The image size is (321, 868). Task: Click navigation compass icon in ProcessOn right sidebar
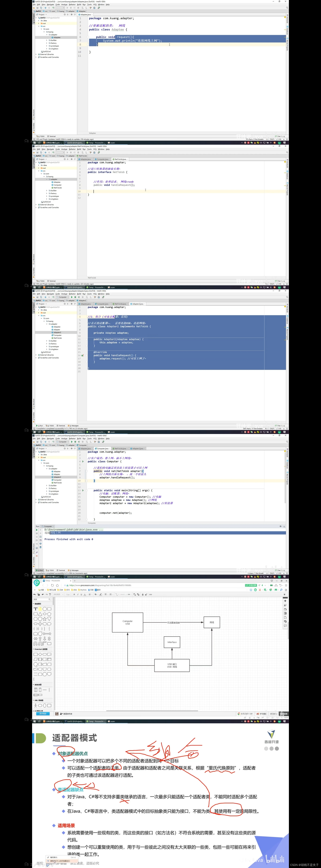285,601
